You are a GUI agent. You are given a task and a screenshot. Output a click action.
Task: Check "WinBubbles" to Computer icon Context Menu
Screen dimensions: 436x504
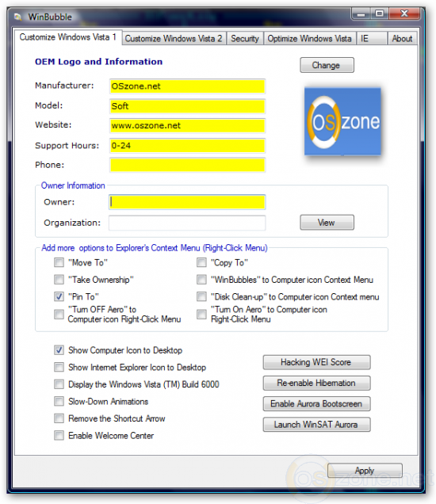201,279
